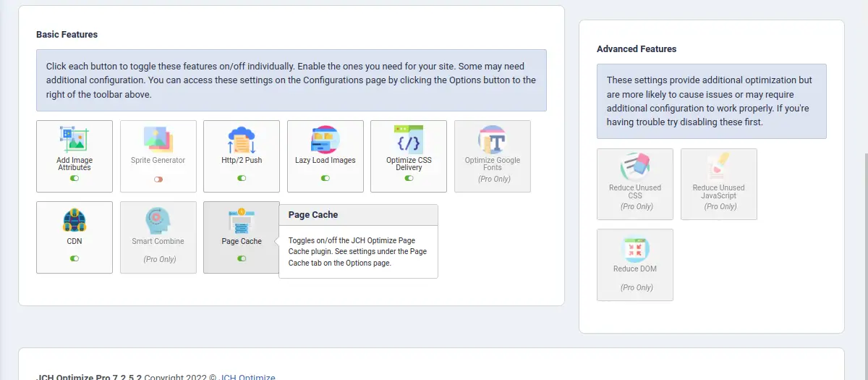Viewport: 868px width, 380px height.
Task: Click the Optimize Google Fonts icon
Action: tap(493, 138)
